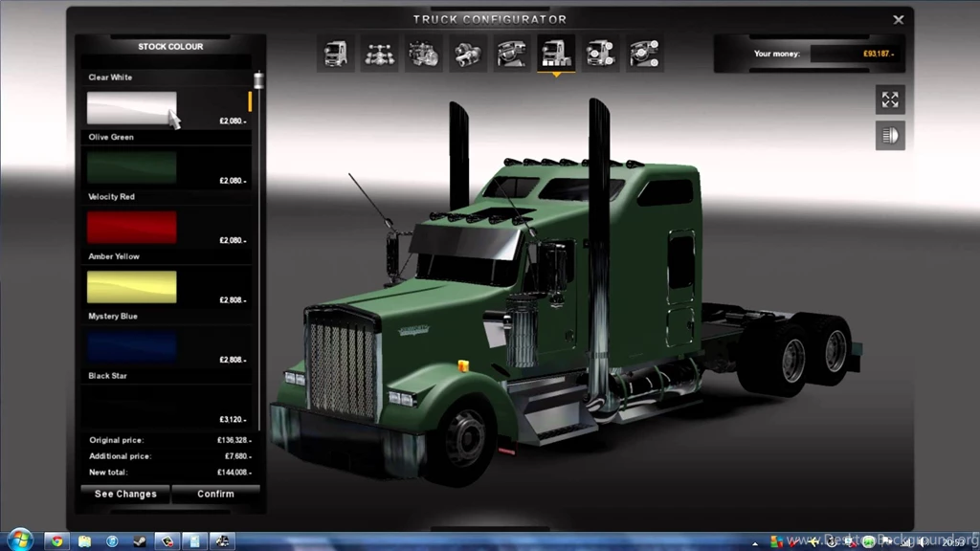
Task: Click the New total £144,008 value
Action: tap(234, 473)
